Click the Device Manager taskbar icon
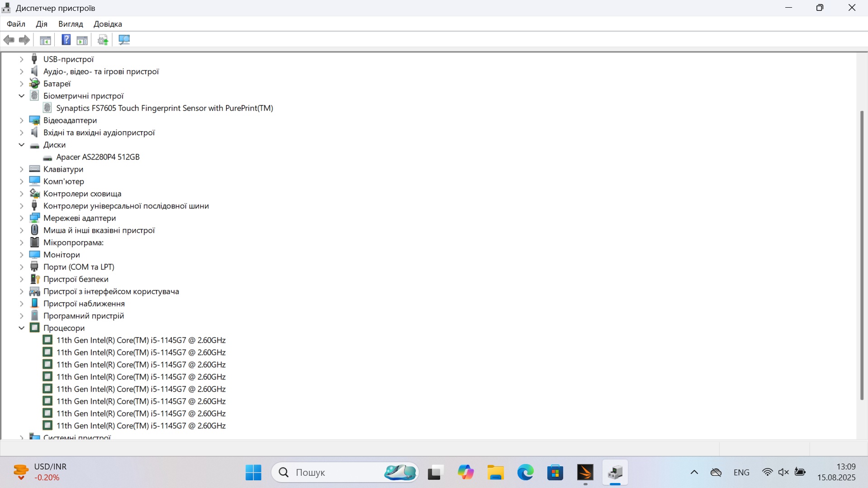Screen dimensions: 868x488 coord(615,473)
